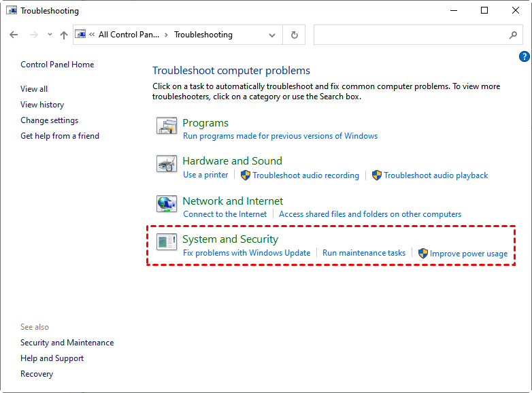Refresh the Troubleshooting page
This screenshot has height=393, width=532.
(294, 35)
